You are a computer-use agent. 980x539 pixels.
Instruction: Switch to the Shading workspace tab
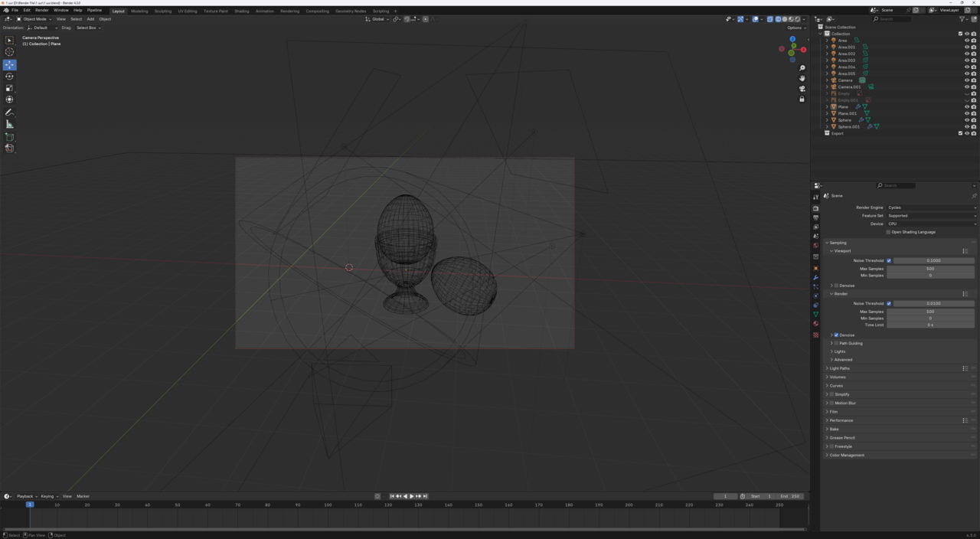click(241, 11)
